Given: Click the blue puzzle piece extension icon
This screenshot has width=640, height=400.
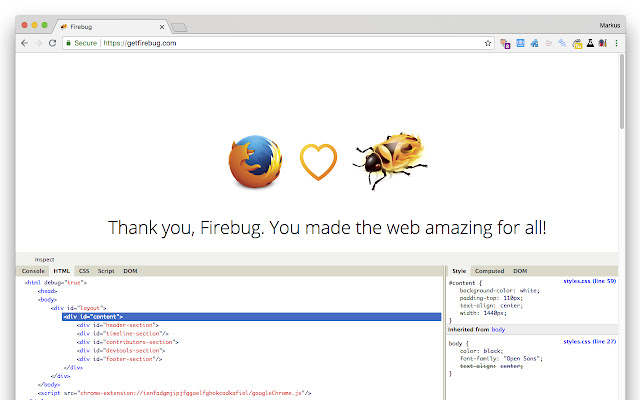Looking at the screenshot, I should tap(534, 43).
